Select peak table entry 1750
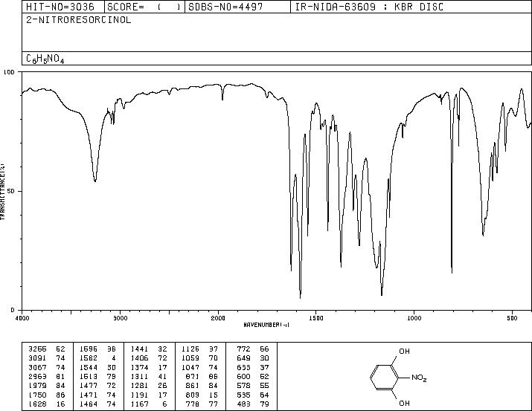Image resolution: width=532 pixels, height=411 pixels. 37,395
